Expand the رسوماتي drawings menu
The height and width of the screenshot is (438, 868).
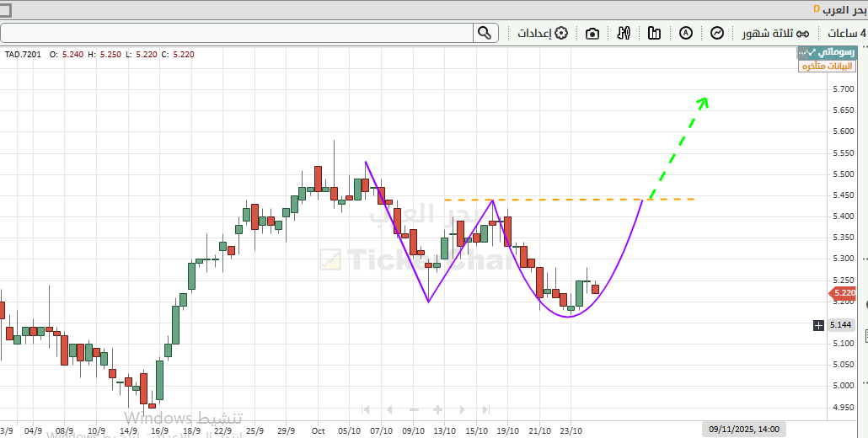(x=826, y=52)
